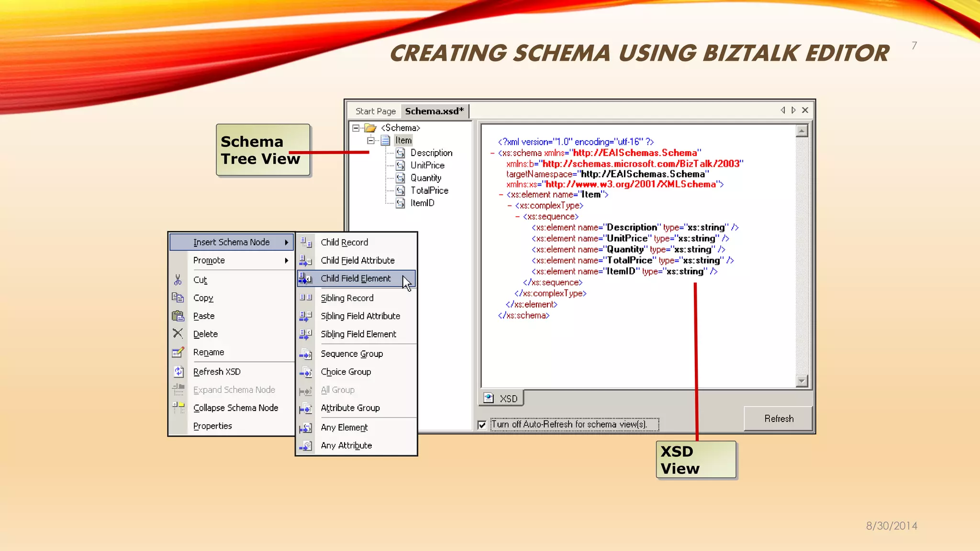The height and width of the screenshot is (551, 980).
Task: Click the Paste clipboard icon
Action: pos(178,316)
